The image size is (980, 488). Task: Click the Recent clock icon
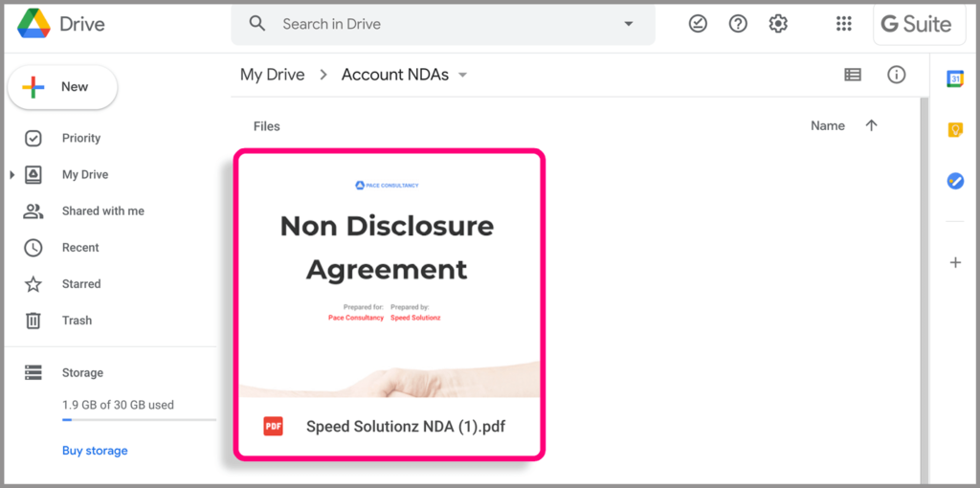click(33, 248)
